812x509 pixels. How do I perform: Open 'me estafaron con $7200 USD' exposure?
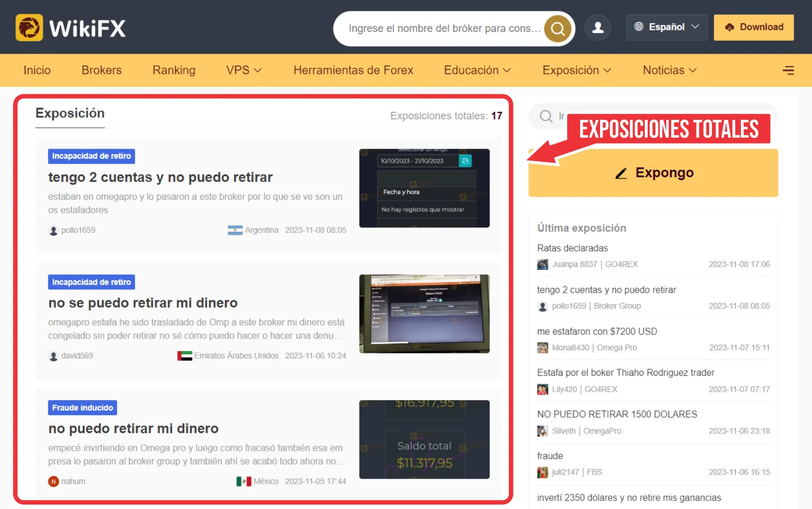[x=597, y=332]
